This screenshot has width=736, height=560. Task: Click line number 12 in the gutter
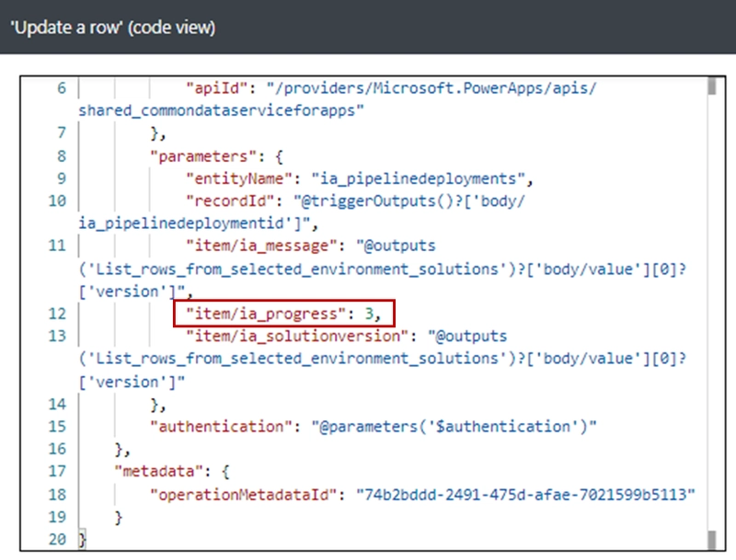tap(60, 314)
